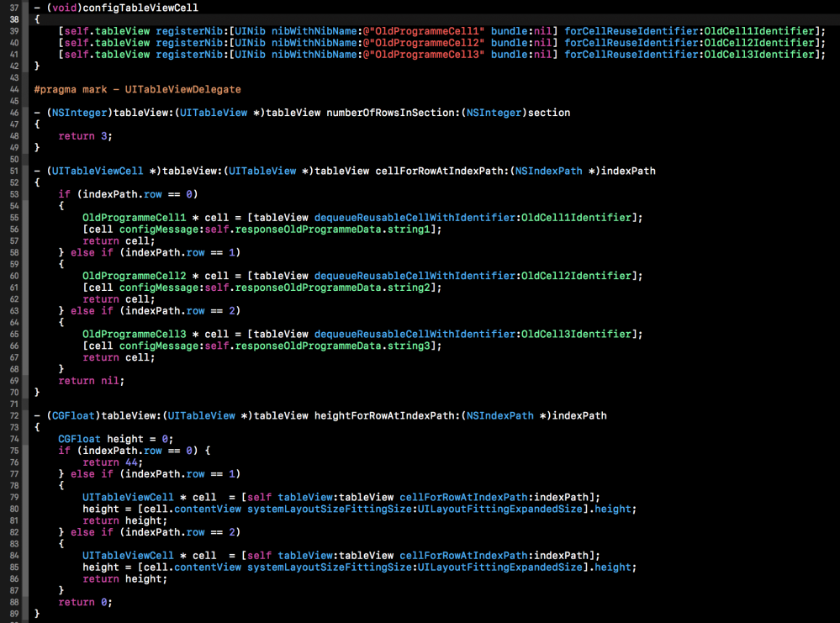Click responseOldProgrammeData.string1 on line 56

tap(333, 230)
